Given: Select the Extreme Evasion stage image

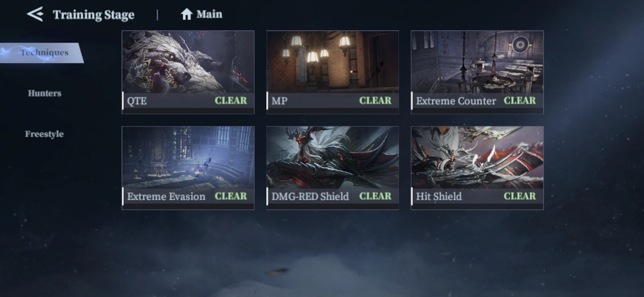Looking at the screenshot, I should tap(188, 157).
